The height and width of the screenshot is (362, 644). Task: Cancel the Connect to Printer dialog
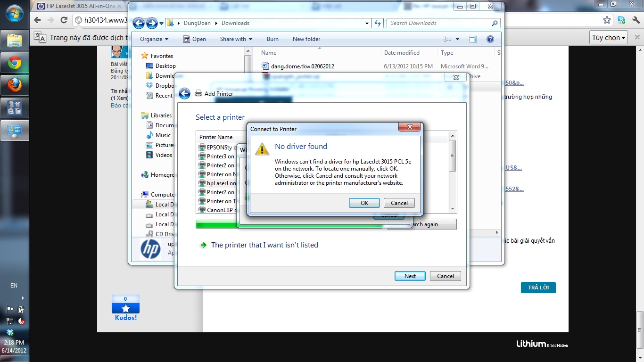pos(399,203)
